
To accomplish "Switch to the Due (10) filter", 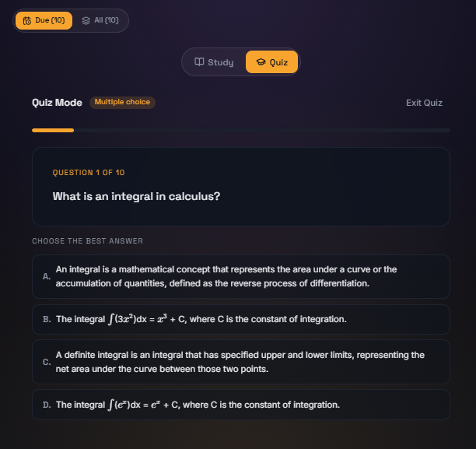I will (x=44, y=20).
